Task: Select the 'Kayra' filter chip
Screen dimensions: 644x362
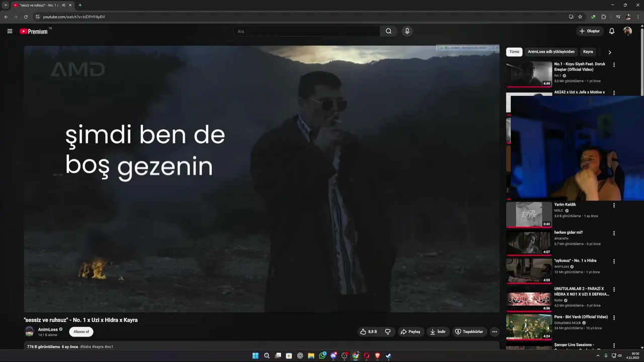Action: click(588, 52)
